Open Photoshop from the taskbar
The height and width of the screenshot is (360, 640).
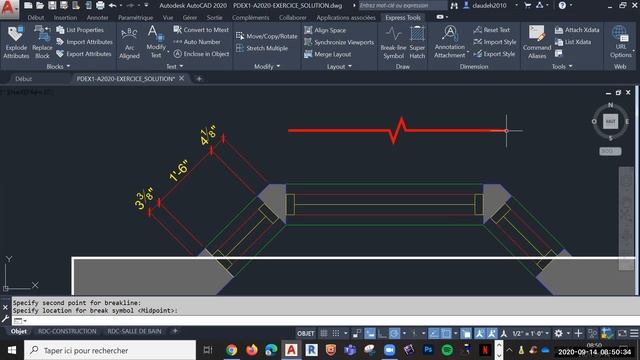tap(428, 350)
